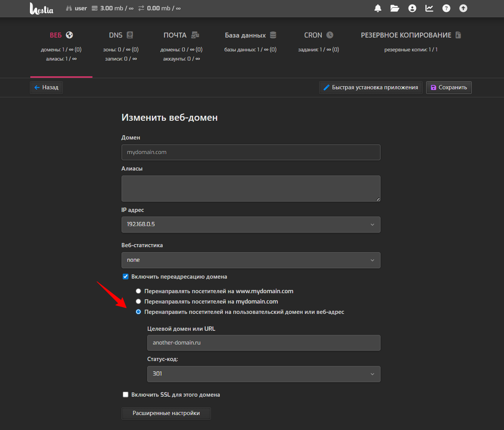Click the Алиасы text area
This screenshot has height=430, width=504.
tap(251, 189)
